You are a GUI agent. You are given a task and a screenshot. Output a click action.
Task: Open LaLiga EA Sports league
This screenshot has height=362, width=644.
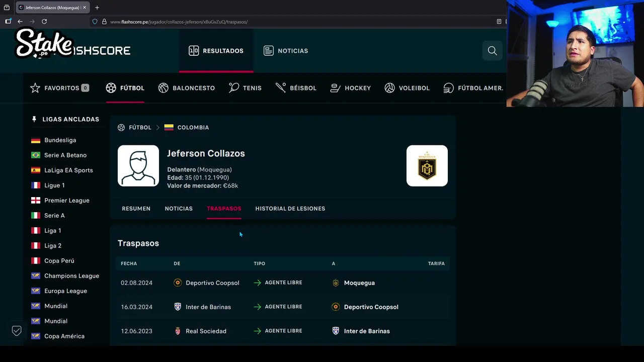(68, 170)
